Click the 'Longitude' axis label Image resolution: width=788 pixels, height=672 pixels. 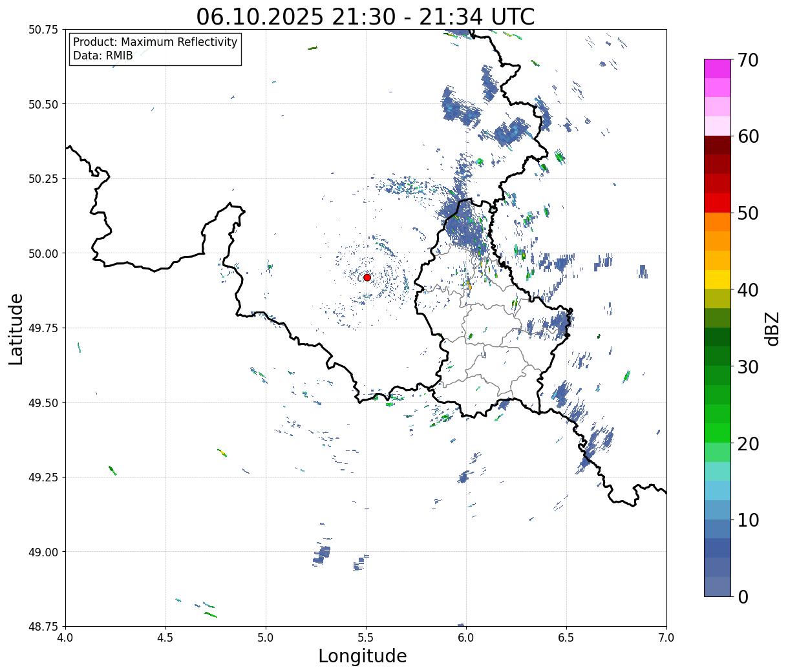tap(363, 656)
